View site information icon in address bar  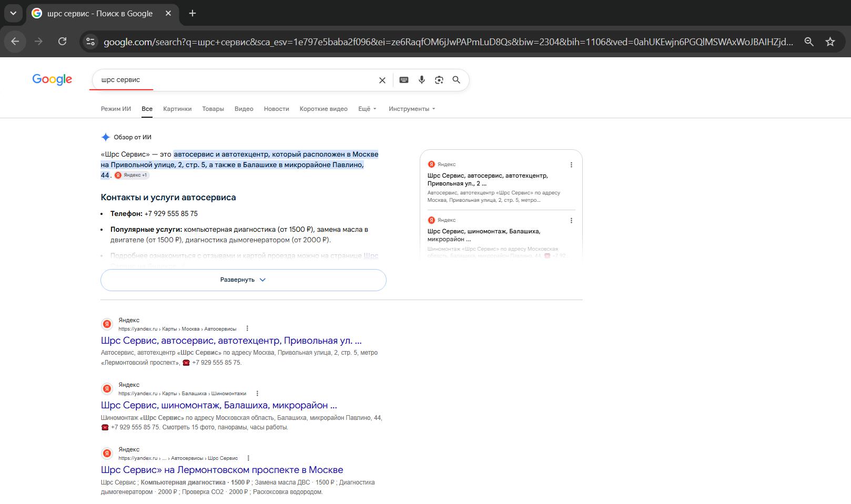pos(90,42)
